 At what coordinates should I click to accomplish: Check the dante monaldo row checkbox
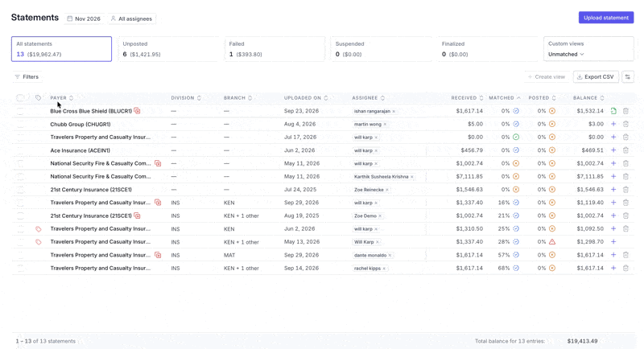point(20,255)
